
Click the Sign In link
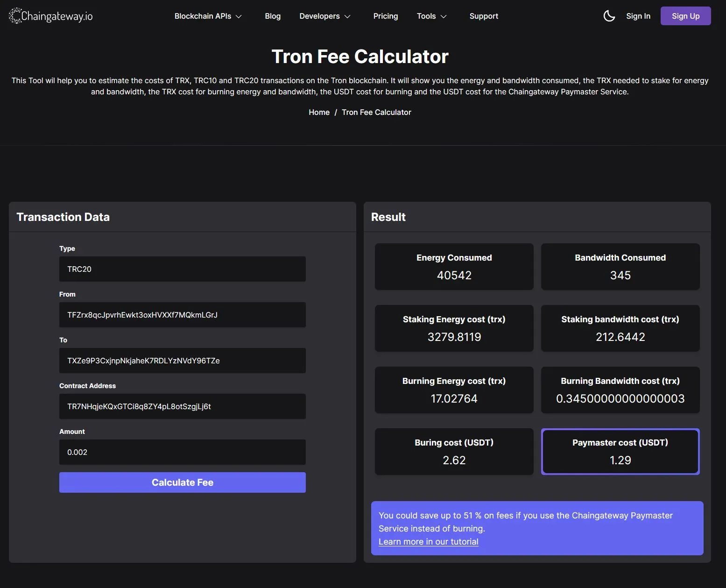[x=638, y=16]
